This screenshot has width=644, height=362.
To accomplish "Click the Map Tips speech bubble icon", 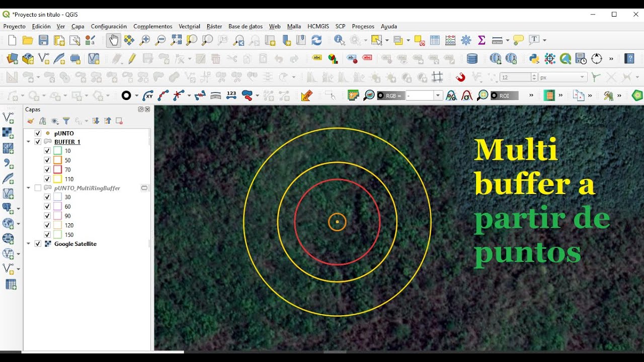I will (518, 40).
